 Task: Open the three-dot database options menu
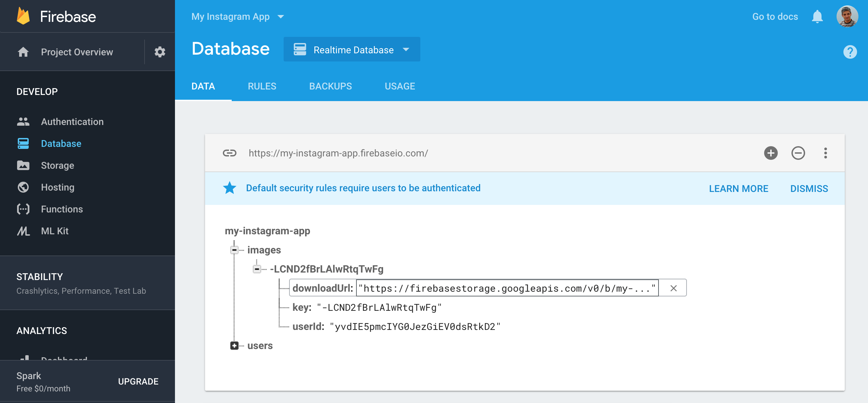(x=826, y=153)
